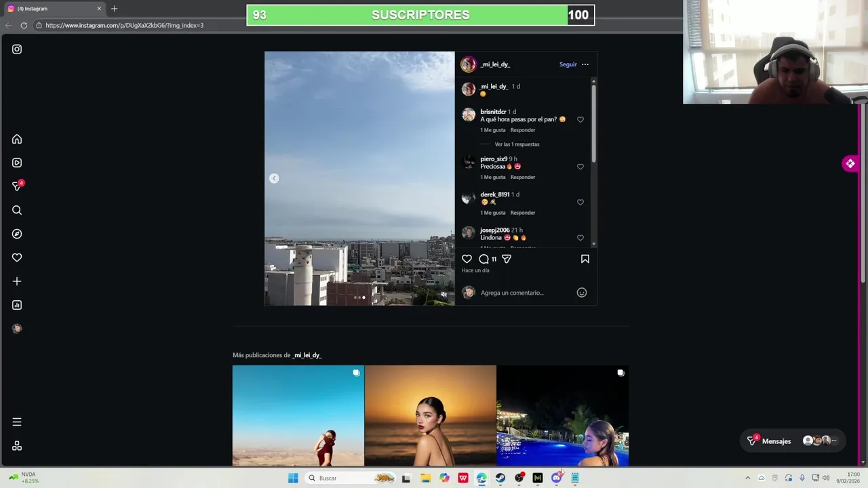
Task: Click _mi_lei_dy_ link in 'Más publicaciones de'
Action: (307, 355)
